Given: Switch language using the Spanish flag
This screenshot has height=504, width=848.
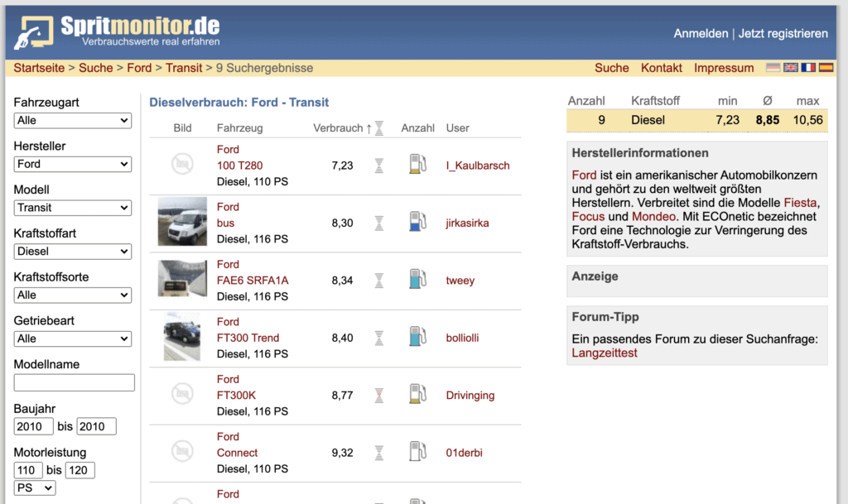Looking at the screenshot, I should [x=826, y=68].
